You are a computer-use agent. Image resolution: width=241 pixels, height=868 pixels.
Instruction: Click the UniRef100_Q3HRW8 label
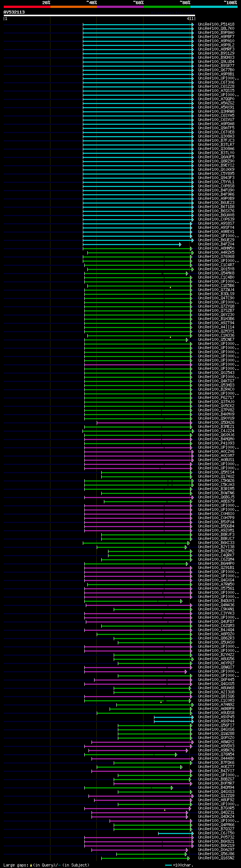216,112
